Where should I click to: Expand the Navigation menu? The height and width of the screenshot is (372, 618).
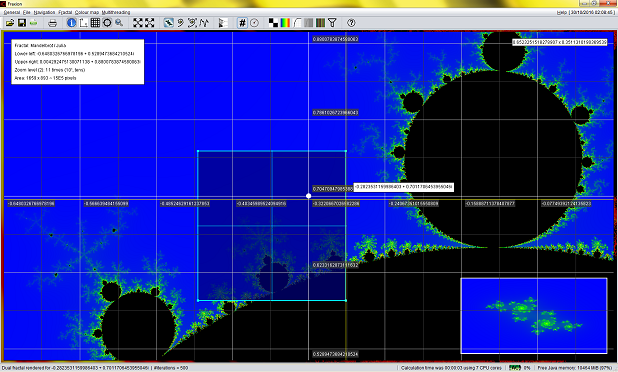tap(44, 13)
